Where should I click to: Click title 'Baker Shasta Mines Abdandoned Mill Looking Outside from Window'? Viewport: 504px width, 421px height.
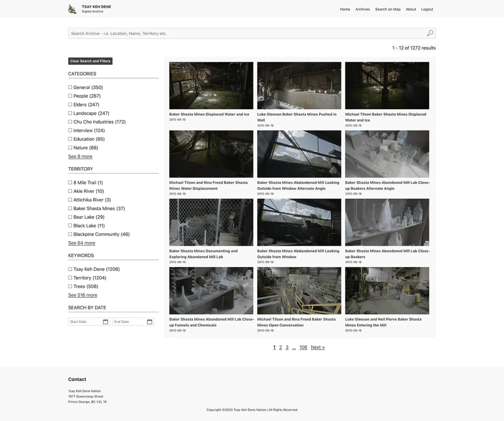[298, 254]
